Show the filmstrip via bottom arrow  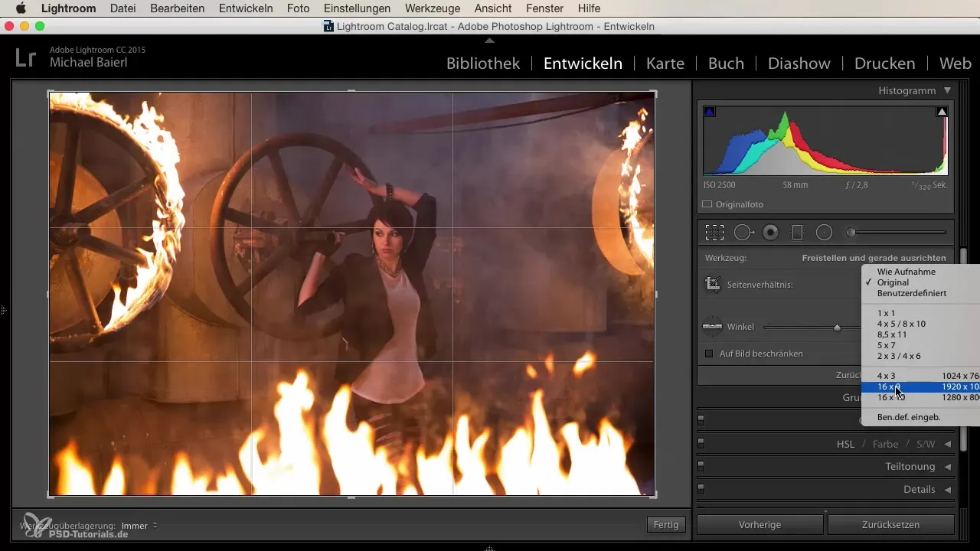490,548
